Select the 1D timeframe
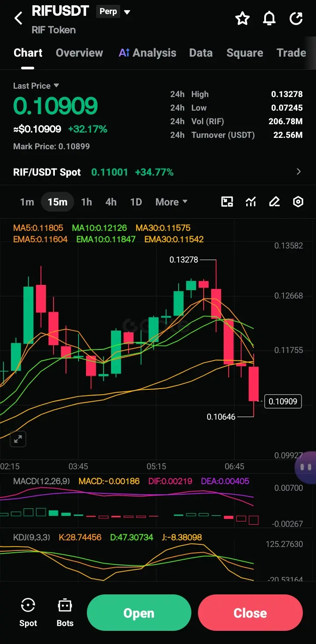 click(x=136, y=202)
